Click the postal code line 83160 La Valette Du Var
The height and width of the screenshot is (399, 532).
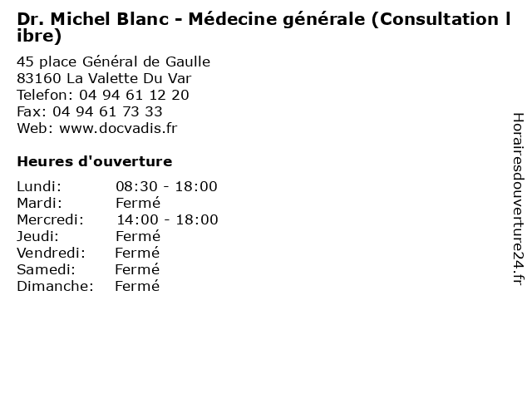coord(104,78)
